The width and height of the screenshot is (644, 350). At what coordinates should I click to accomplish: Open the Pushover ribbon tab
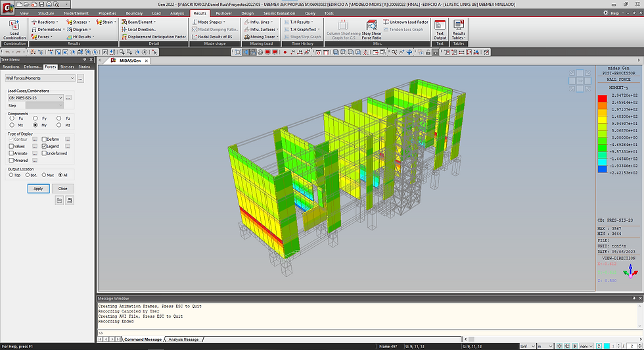224,13
